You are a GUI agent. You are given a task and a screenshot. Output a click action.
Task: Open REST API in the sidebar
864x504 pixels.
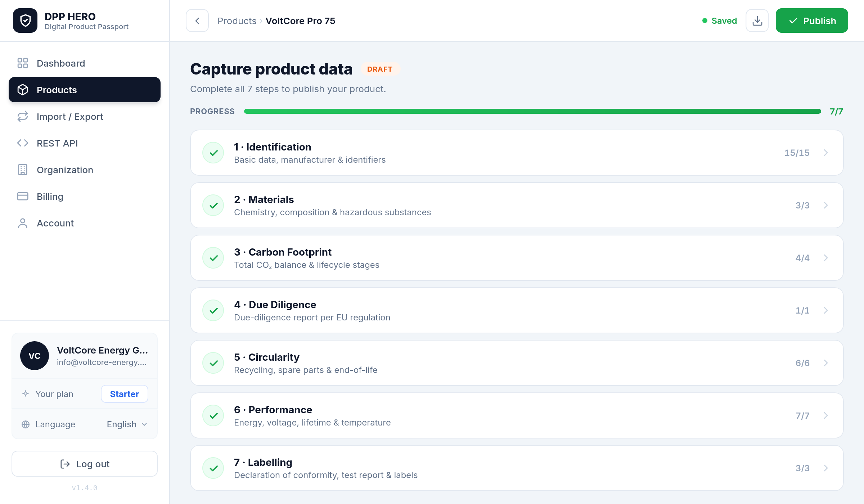tap(85, 143)
